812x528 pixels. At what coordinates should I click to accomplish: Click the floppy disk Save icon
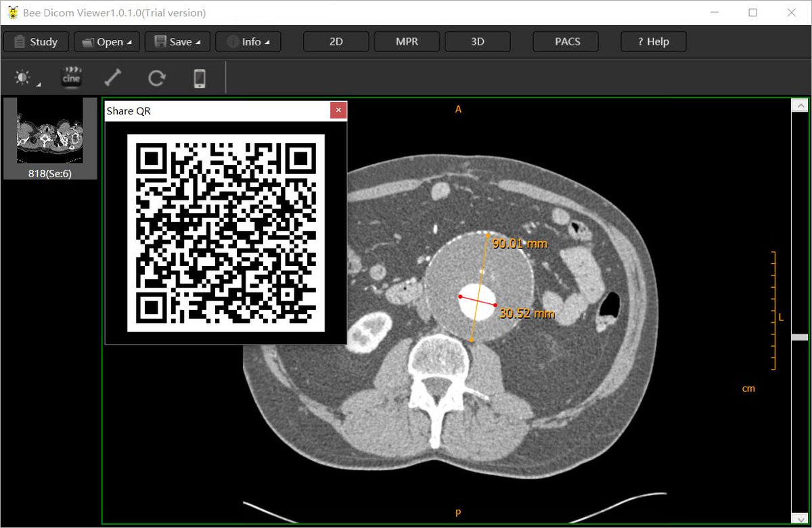160,42
